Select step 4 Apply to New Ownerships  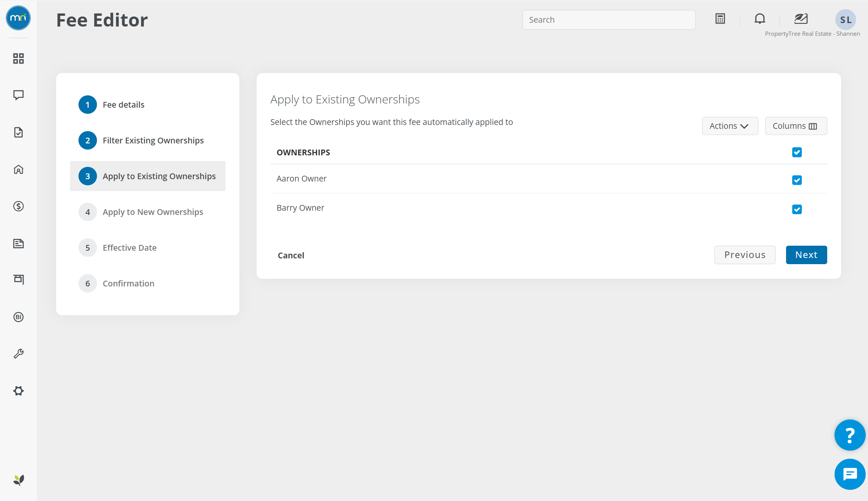point(141,212)
